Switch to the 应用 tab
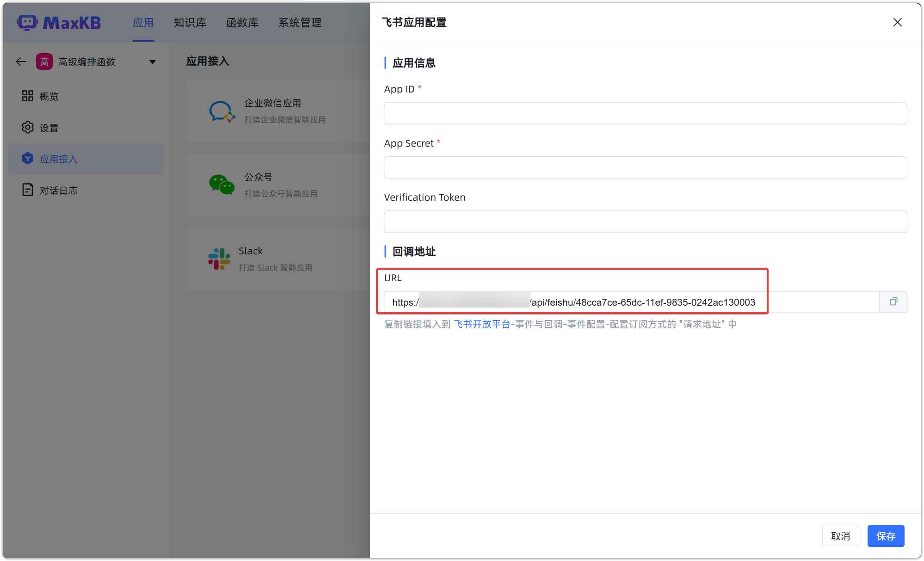Image resolution: width=924 pixels, height=561 pixels. pos(143,22)
